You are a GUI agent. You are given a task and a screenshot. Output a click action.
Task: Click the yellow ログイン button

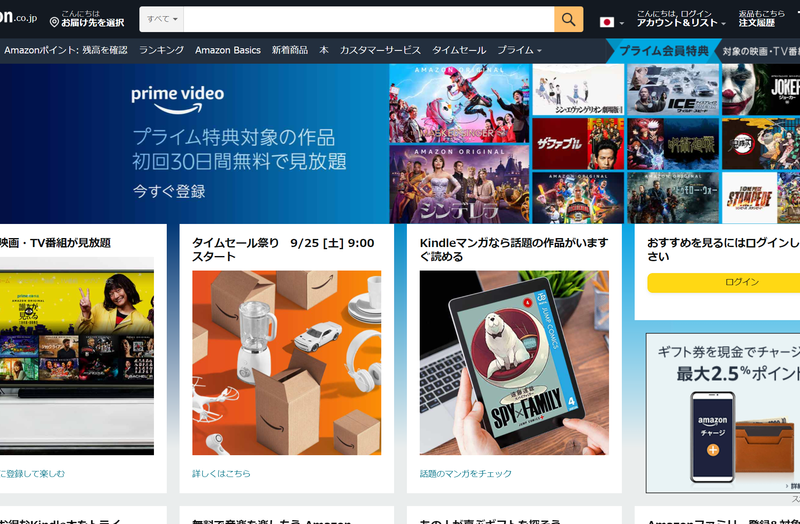pyautogui.click(x=723, y=282)
